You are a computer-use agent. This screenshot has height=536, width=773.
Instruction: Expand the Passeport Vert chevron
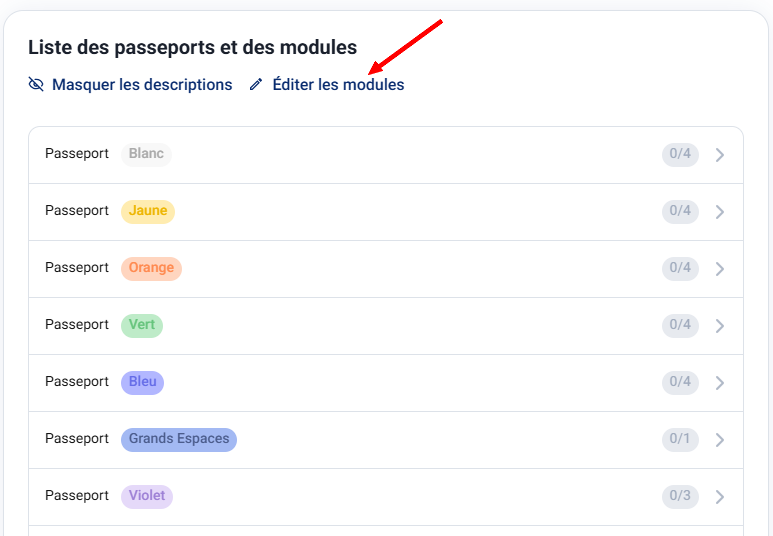[x=720, y=326]
